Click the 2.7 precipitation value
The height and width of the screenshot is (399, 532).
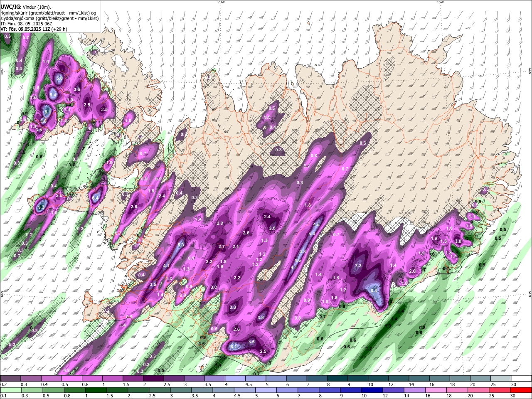tap(222, 246)
